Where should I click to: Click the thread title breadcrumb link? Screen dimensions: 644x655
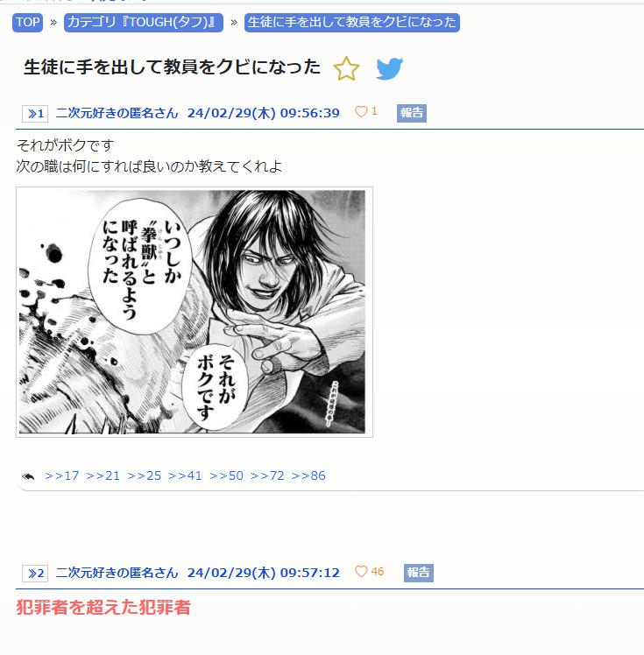point(352,22)
